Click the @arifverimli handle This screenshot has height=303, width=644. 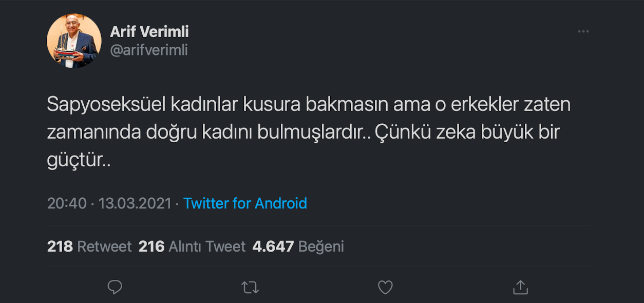point(149,50)
